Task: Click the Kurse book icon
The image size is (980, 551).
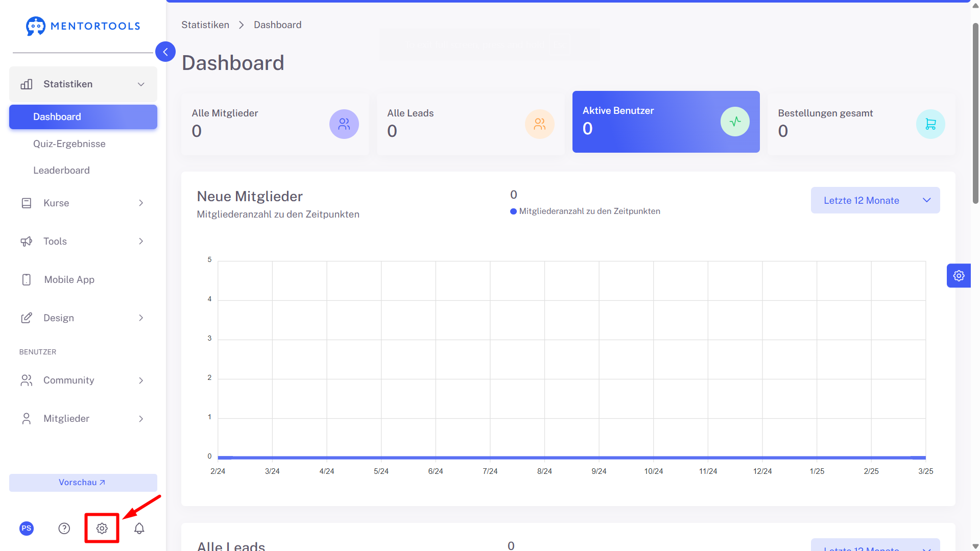Action: (x=27, y=203)
